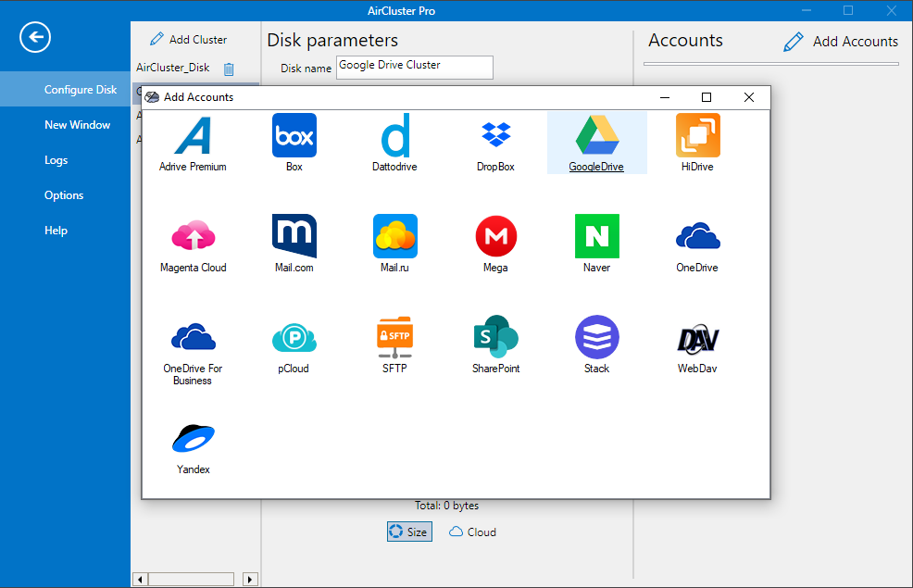Select the DropBox icon

(495, 134)
